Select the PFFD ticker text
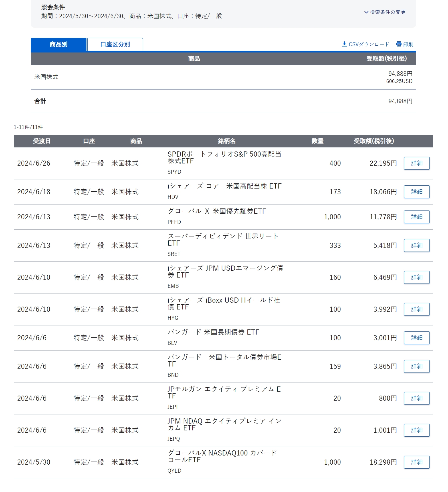Image resolution: width=448 pixels, height=492 pixels. [174, 222]
